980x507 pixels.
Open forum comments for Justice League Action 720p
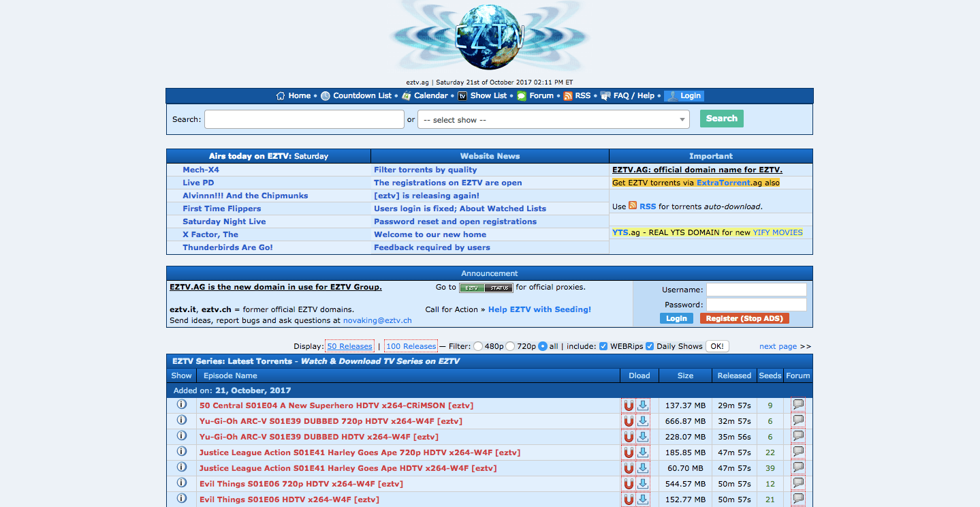[798, 452]
